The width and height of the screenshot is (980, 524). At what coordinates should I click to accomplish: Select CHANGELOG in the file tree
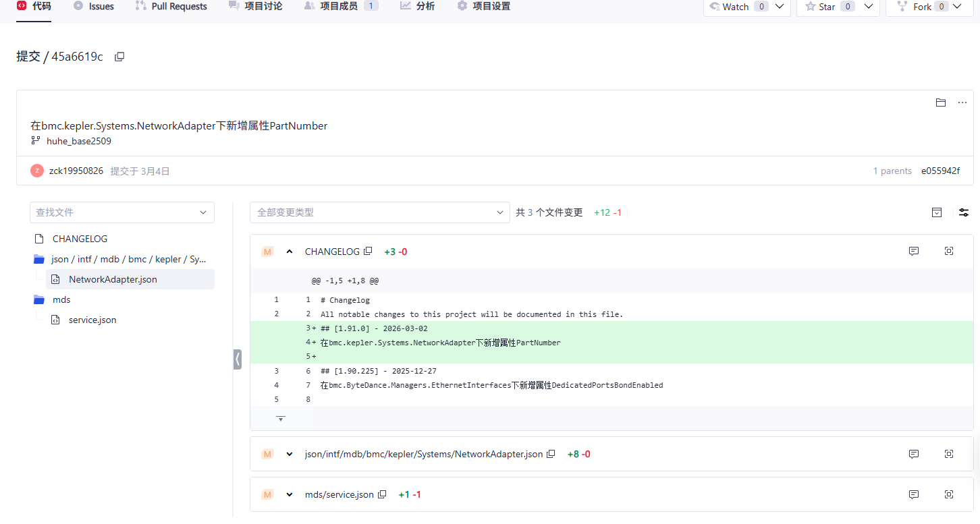[x=80, y=239]
